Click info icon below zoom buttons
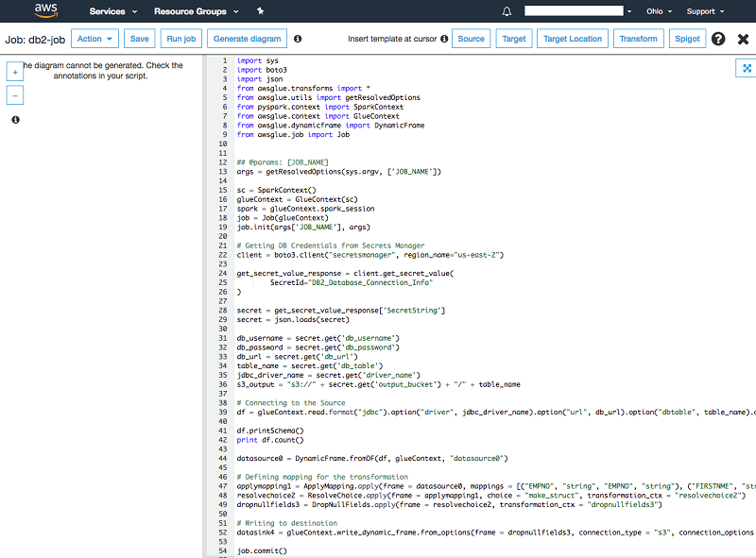This screenshot has height=558, width=756. tap(15, 120)
